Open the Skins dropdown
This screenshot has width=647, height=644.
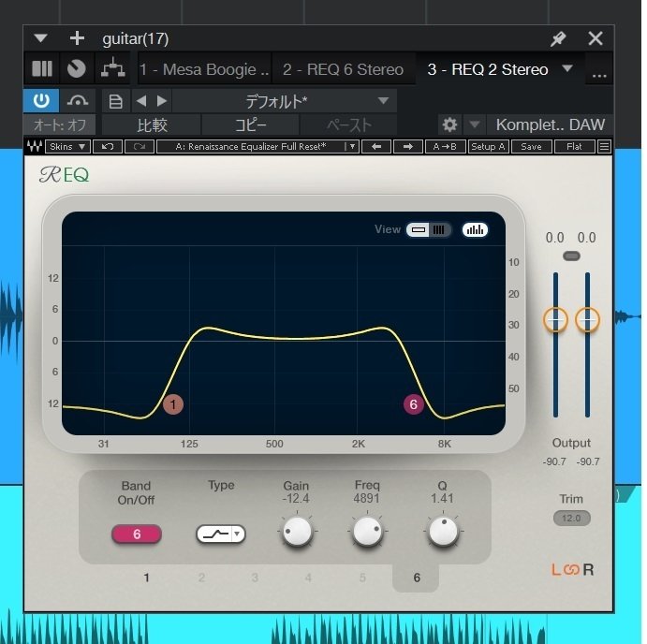67,146
